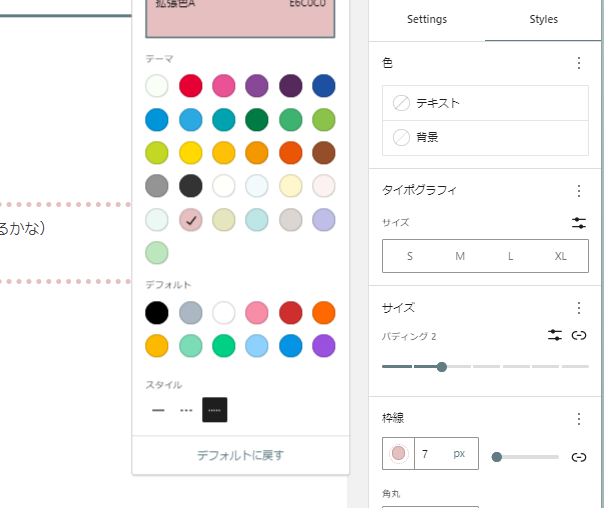Pick the navy blue theme color
The width and height of the screenshot is (604, 508).
(x=324, y=86)
